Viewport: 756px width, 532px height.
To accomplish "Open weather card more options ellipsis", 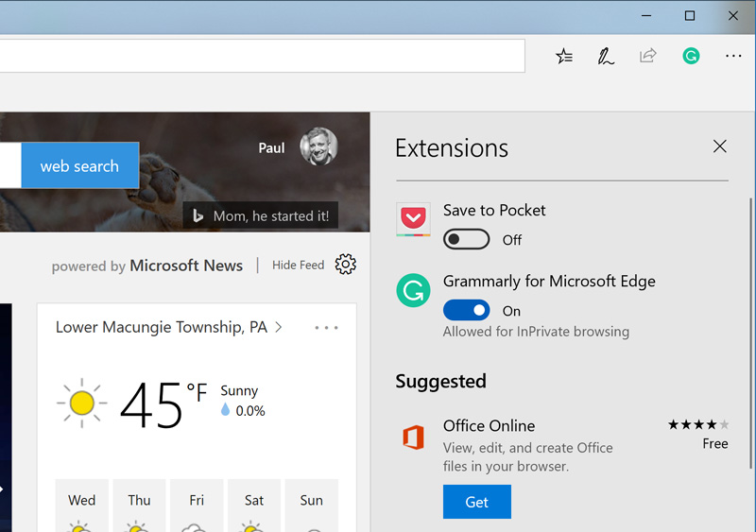I will [326, 328].
